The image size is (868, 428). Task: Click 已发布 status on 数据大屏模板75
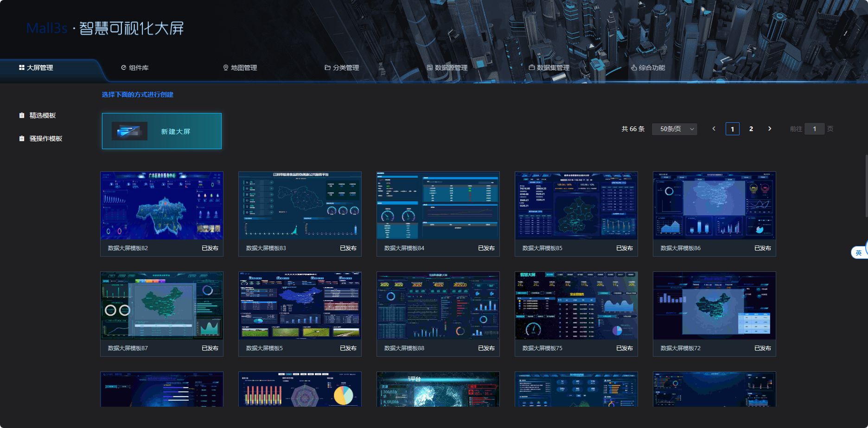tap(625, 348)
